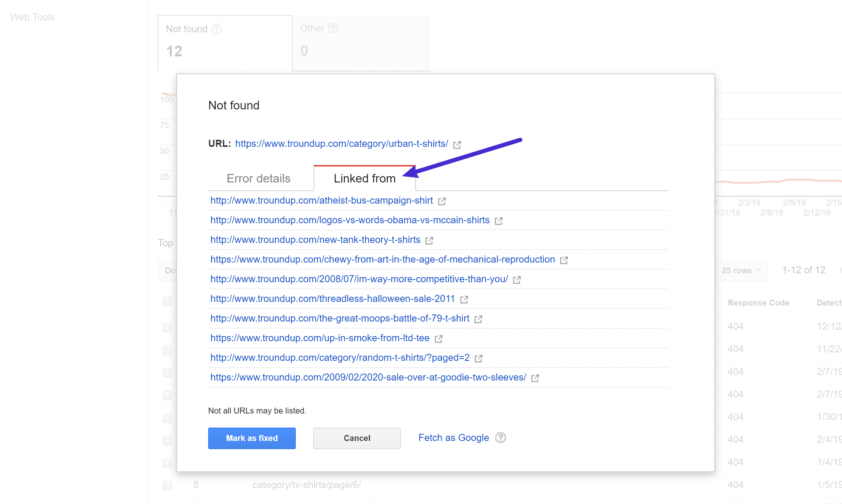Click the external link icon for new-tank-theory-t-shirts

pos(430,240)
